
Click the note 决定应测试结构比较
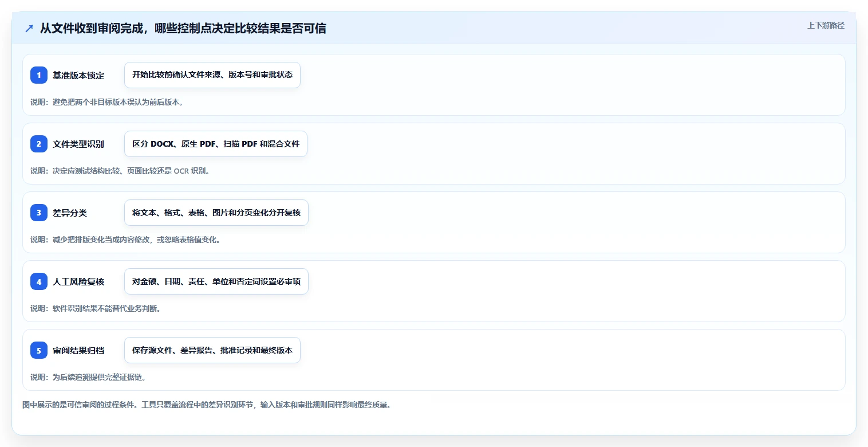point(120,171)
